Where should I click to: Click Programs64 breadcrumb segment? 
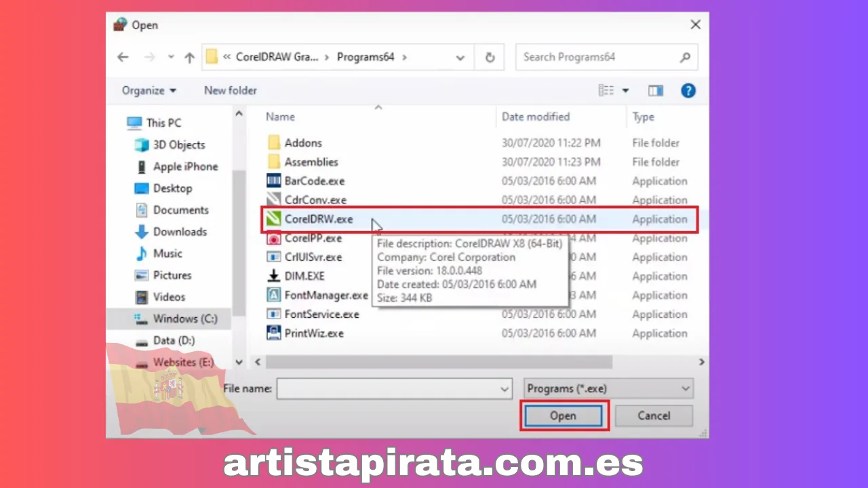coord(366,57)
